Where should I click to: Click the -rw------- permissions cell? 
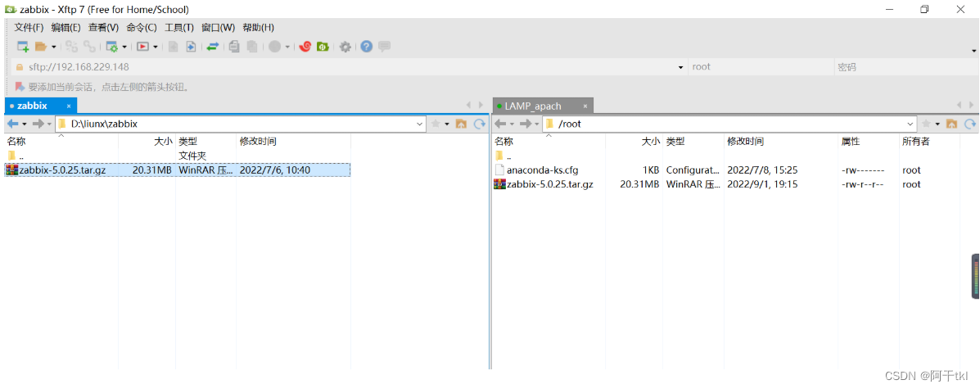tap(863, 170)
